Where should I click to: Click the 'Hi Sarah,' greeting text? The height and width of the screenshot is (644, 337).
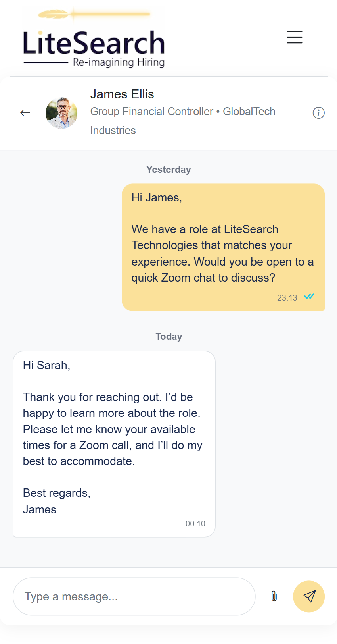(46, 365)
